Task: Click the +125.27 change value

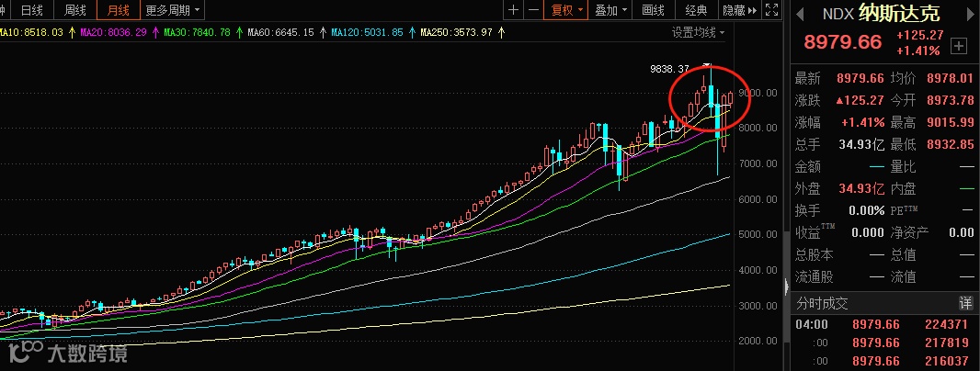Action: click(918, 36)
